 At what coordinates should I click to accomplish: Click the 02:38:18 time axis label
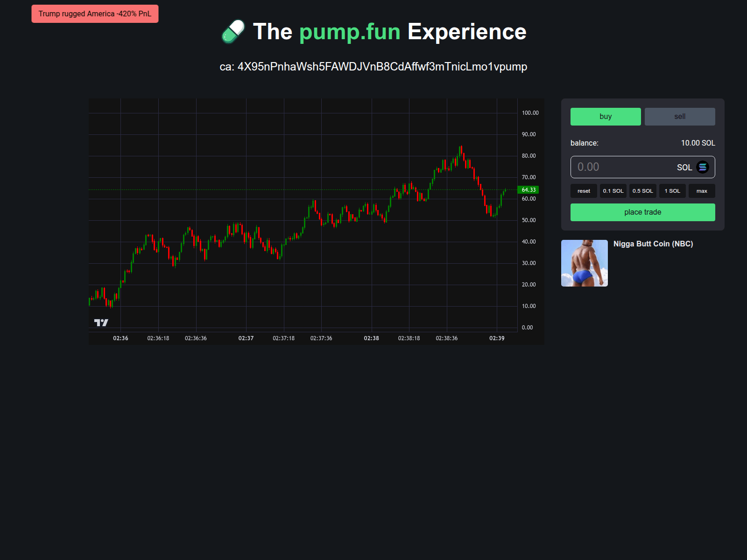point(409,338)
